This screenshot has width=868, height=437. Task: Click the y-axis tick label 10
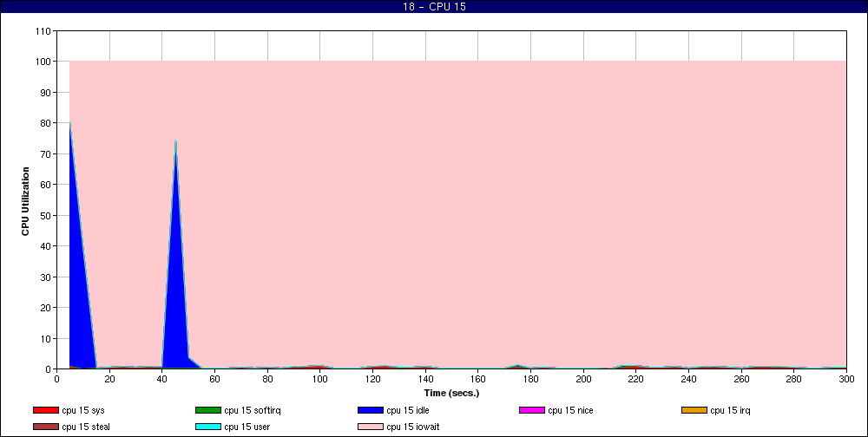[x=47, y=338]
